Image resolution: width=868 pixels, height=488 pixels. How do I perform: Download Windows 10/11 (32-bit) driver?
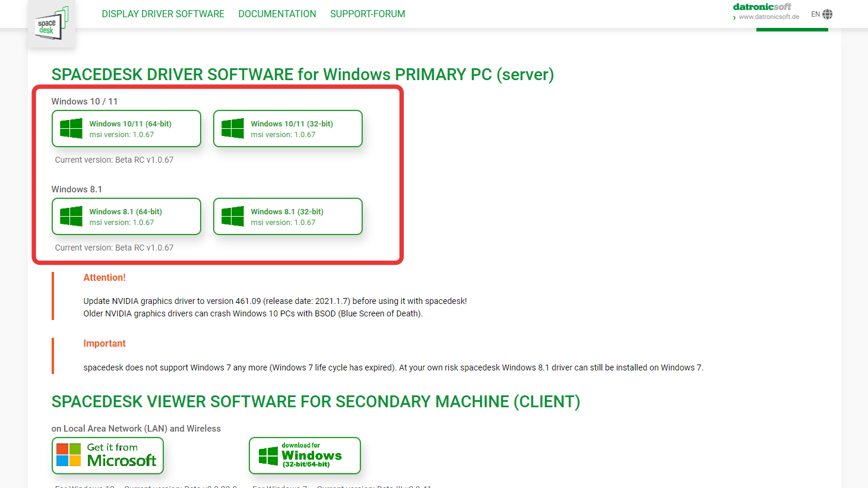tap(288, 128)
